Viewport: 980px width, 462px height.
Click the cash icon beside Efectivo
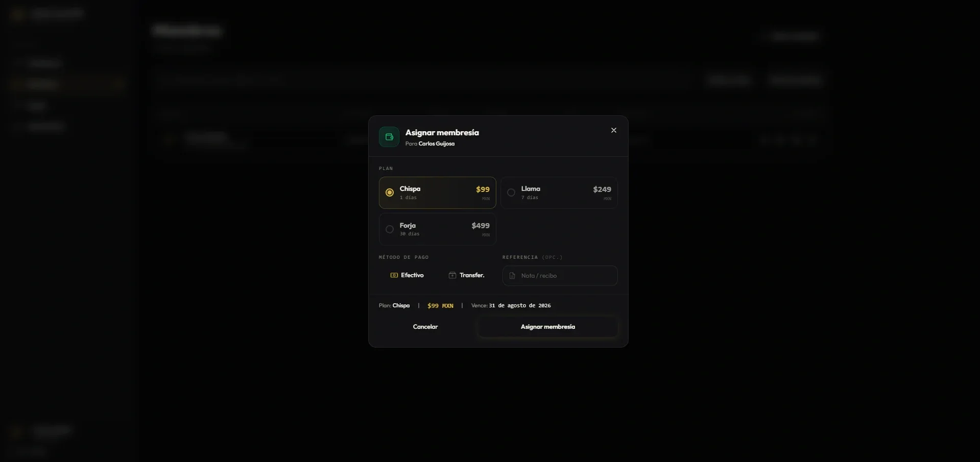click(x=394, y=275)
